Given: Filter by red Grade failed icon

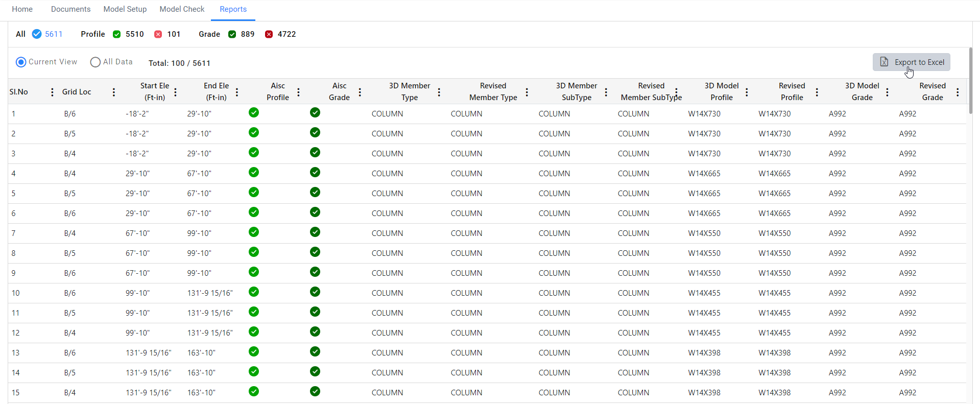Looking at the screenshot, I should (269, 34).
